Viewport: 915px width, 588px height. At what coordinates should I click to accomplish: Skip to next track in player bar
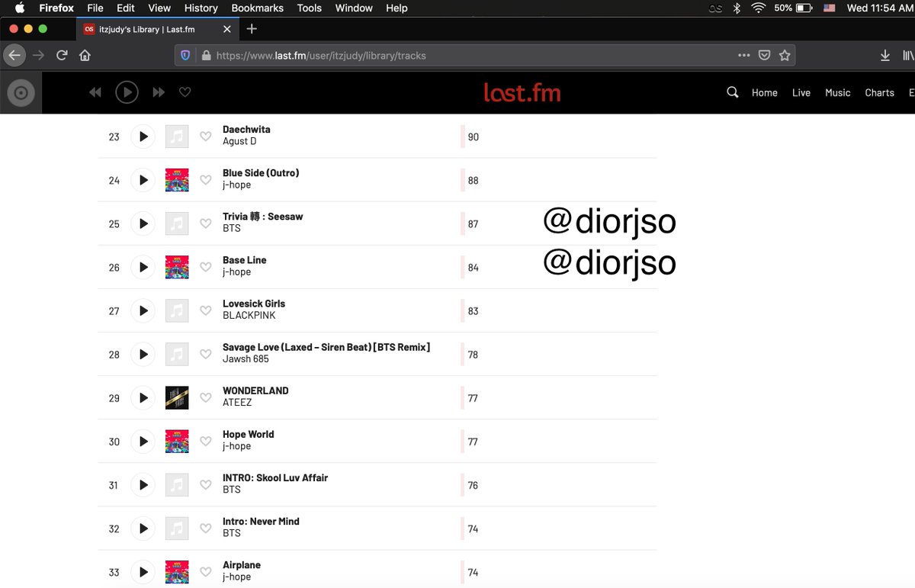pyautogui.click(x=159, y=92)
